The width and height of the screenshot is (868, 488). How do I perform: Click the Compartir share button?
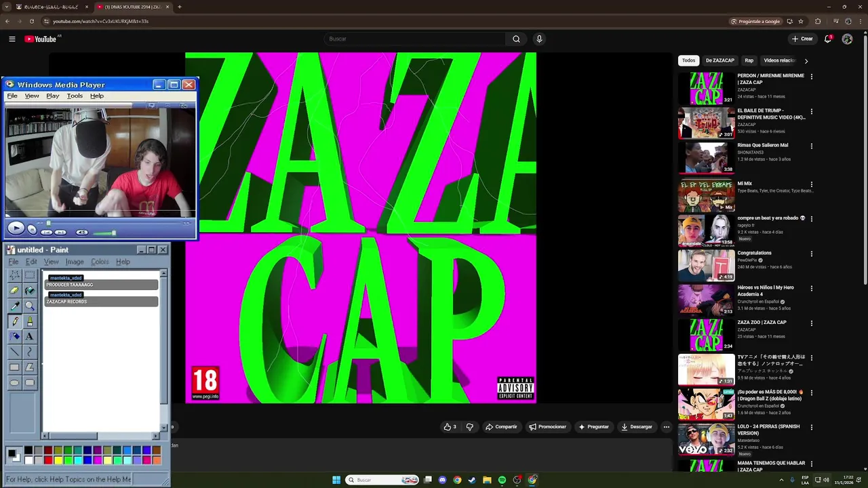point(501,427)
